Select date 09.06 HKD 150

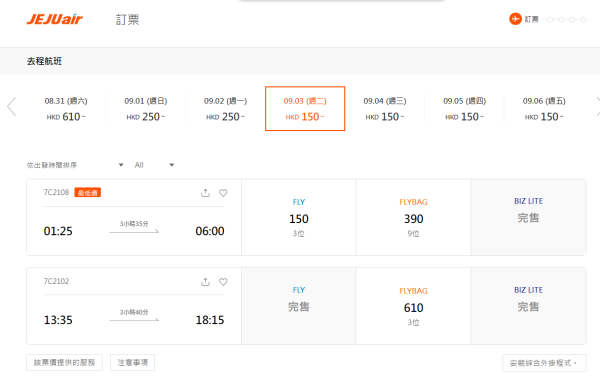(x=544, y=109)
